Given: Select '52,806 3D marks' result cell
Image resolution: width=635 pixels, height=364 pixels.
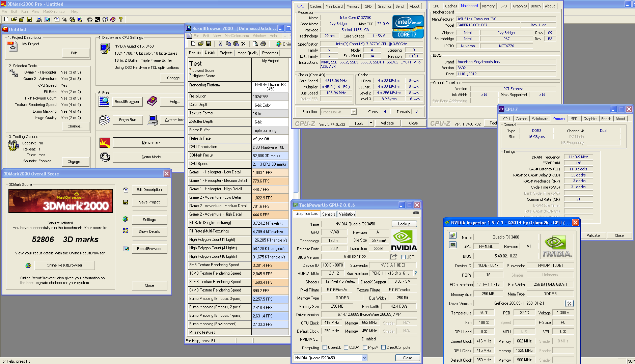Looking at the screenshot, I should [270, 156].
